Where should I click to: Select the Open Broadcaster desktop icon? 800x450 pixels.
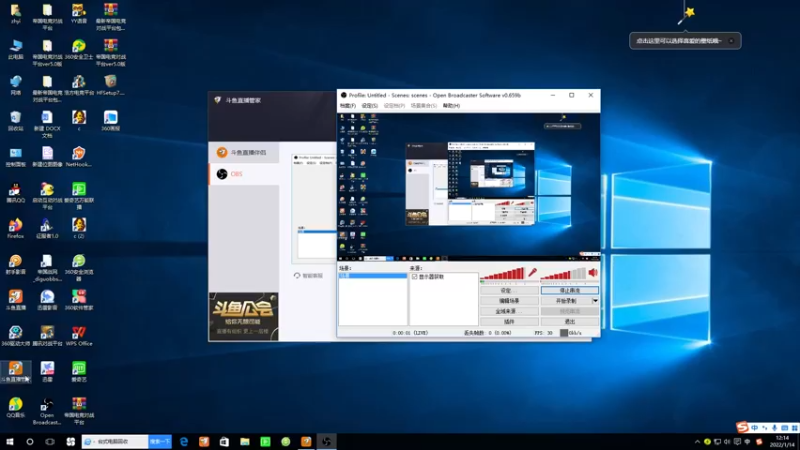pos(47,411)
